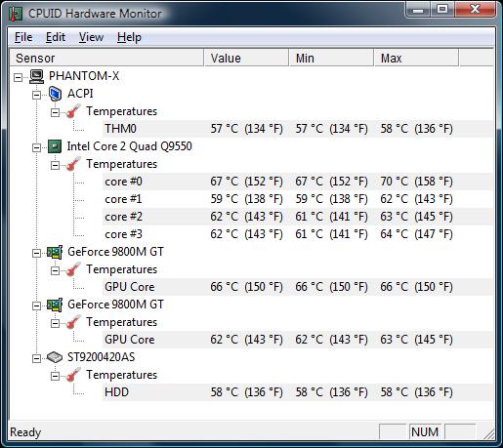Open the Help menu
The width and height of the screenshot is (503, 448).
coord(129,37)
